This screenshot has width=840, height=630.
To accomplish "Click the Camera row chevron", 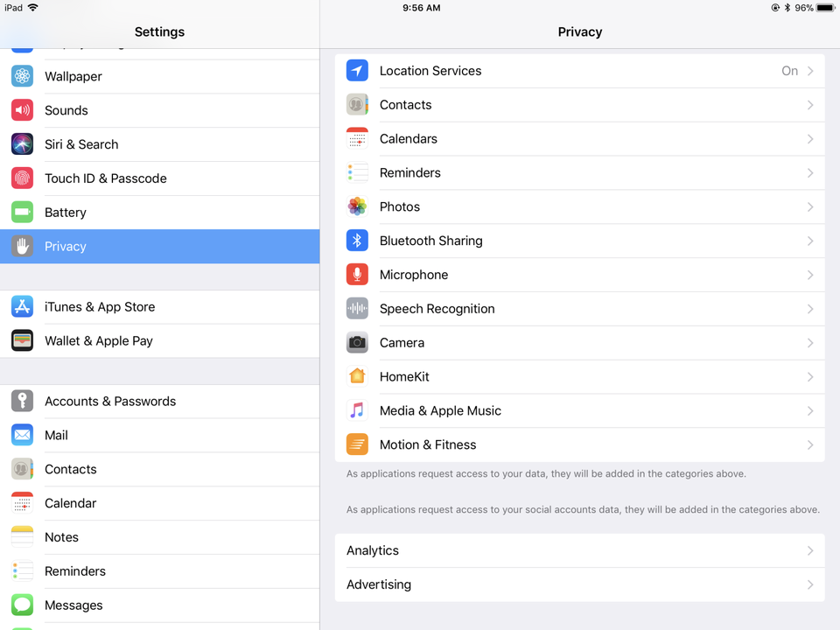I will pos(810,343).
